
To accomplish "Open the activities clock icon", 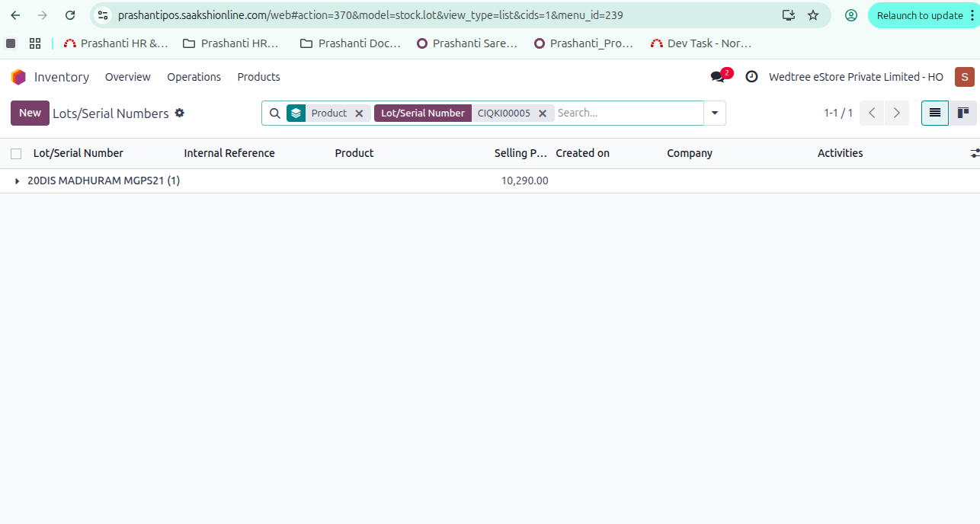I will point(751,77).
